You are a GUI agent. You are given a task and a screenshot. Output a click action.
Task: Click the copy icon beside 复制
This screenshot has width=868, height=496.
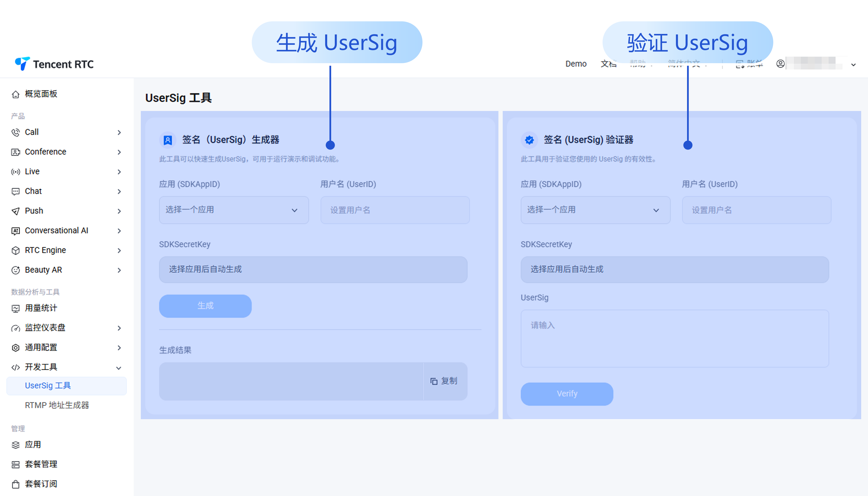pyautogui.click(x=434, y=381)
